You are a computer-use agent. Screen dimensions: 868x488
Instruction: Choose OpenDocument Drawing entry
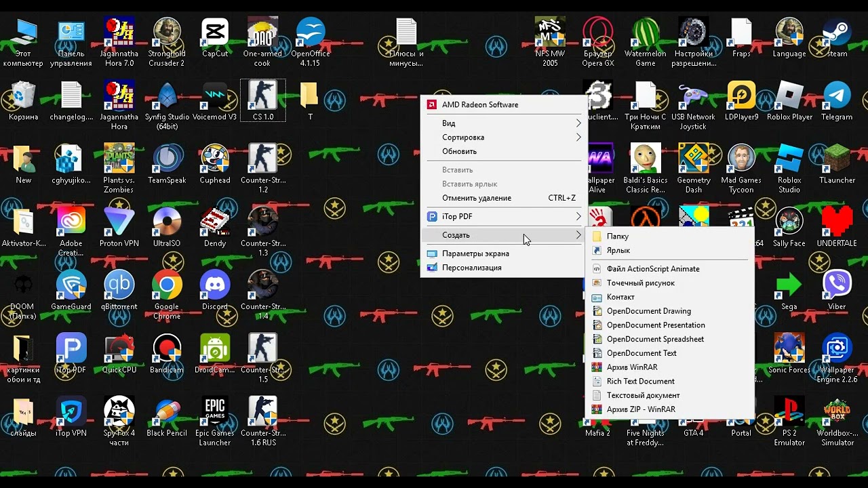point(669,311)
